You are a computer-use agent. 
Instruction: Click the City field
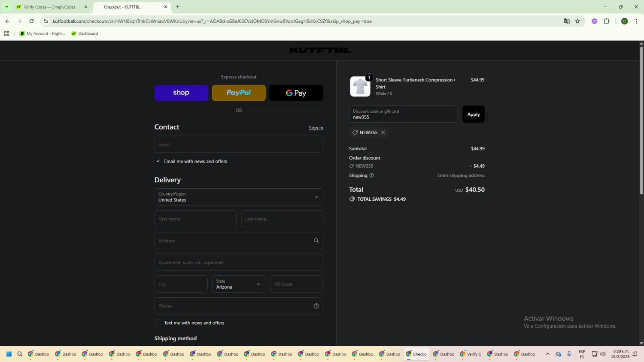click(x=181, y=284)
